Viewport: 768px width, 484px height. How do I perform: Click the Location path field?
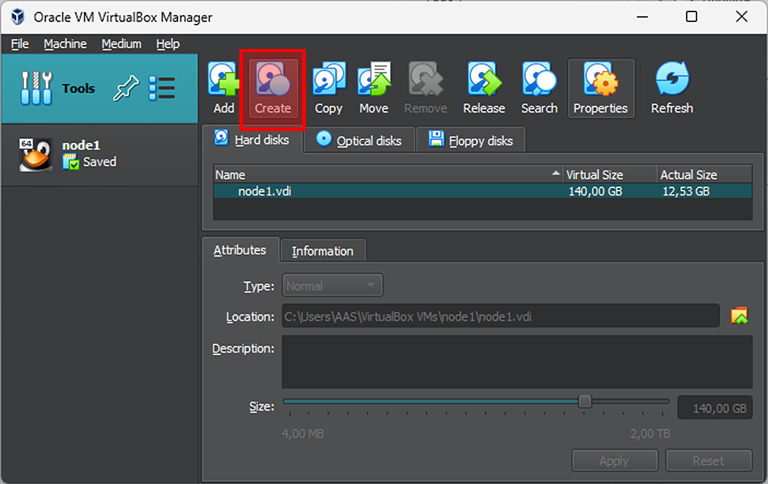(500, 316)
